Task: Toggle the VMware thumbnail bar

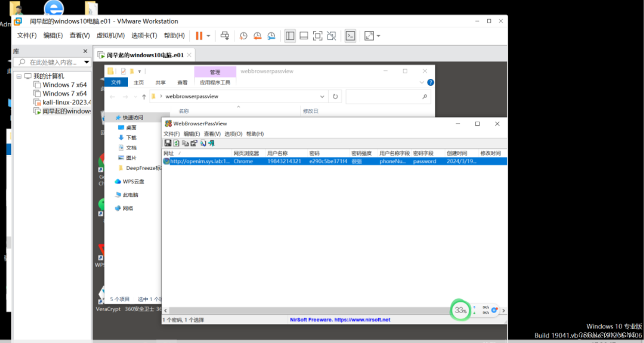Action: (x=304, y=36)
